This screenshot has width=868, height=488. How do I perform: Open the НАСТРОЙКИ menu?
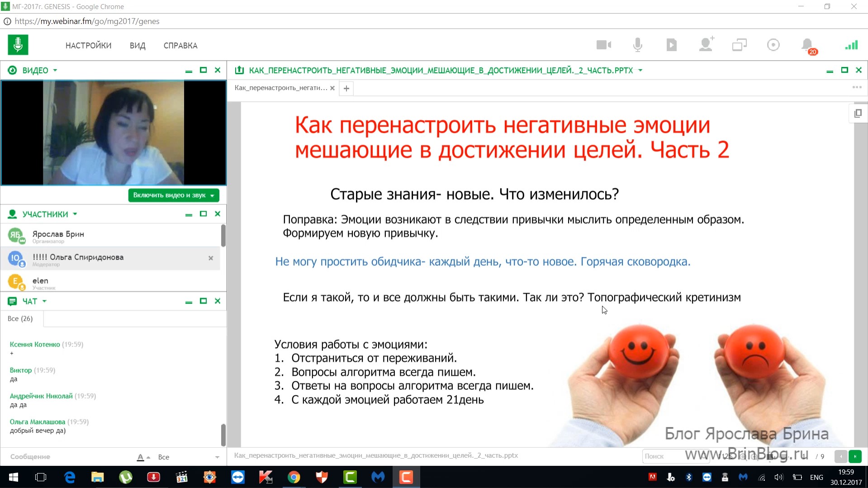[x=88, y=46]
